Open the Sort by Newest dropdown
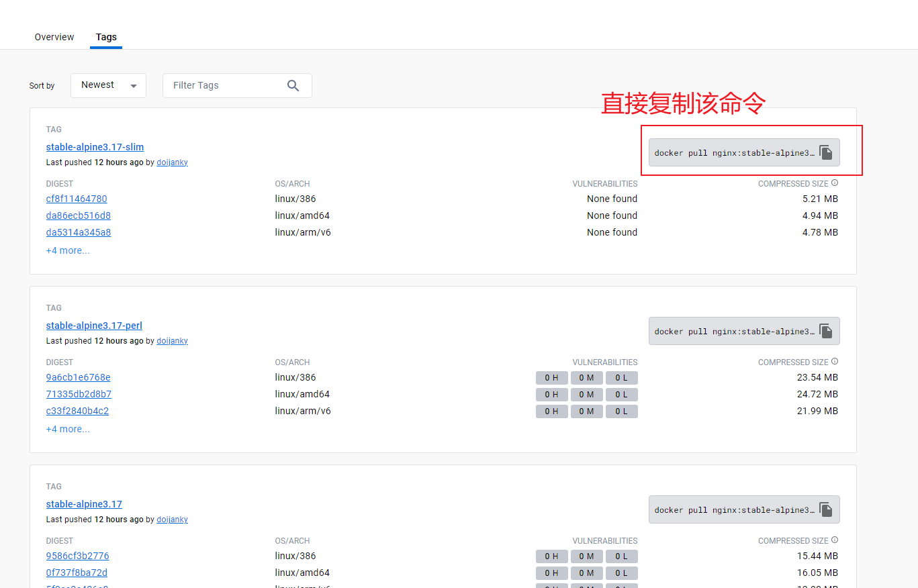The height and width of the screenshot is (588, 918). 108,85
